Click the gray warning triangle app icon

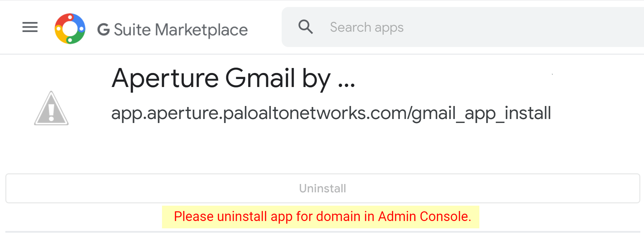pos(51,109)
